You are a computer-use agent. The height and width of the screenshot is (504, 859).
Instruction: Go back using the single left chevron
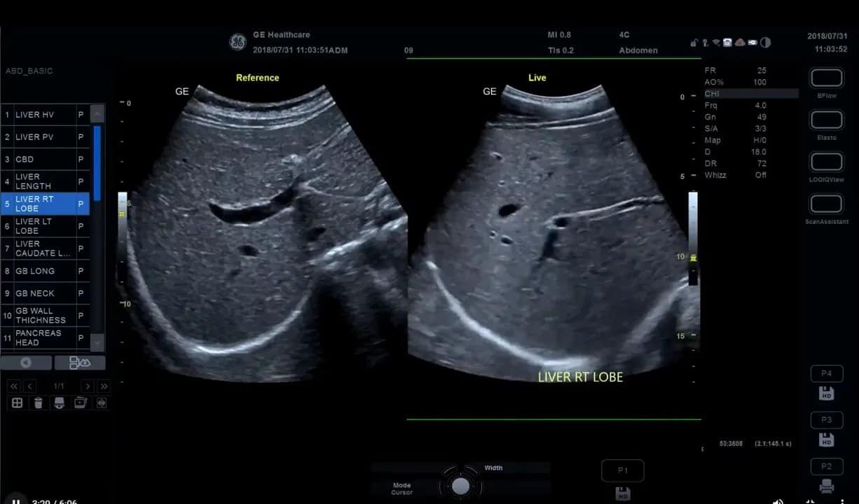29,386
